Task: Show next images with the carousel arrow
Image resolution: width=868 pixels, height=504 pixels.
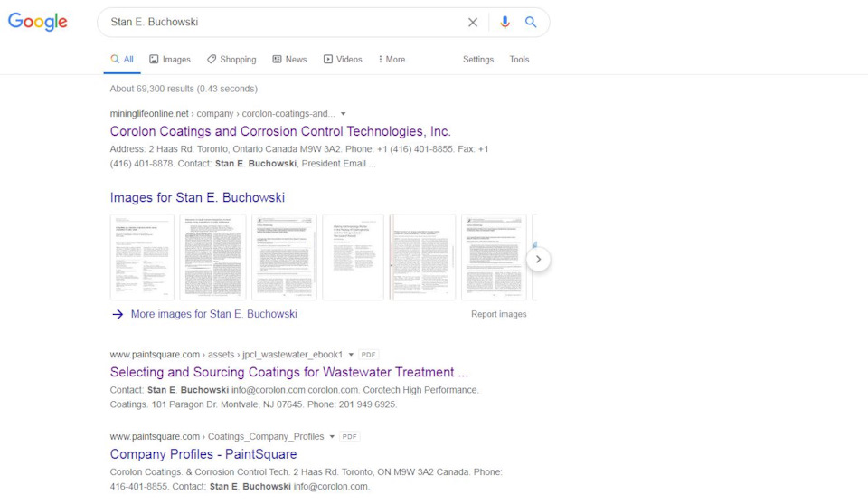Action: point(538,259)
